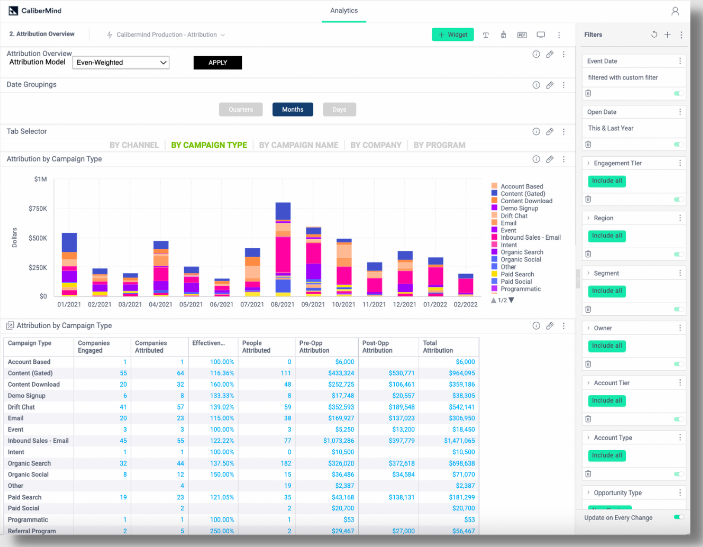Image resolution: width=703 pixels, height=547 pixels.
Task: Group dates by Months
Action: [293, 109]
